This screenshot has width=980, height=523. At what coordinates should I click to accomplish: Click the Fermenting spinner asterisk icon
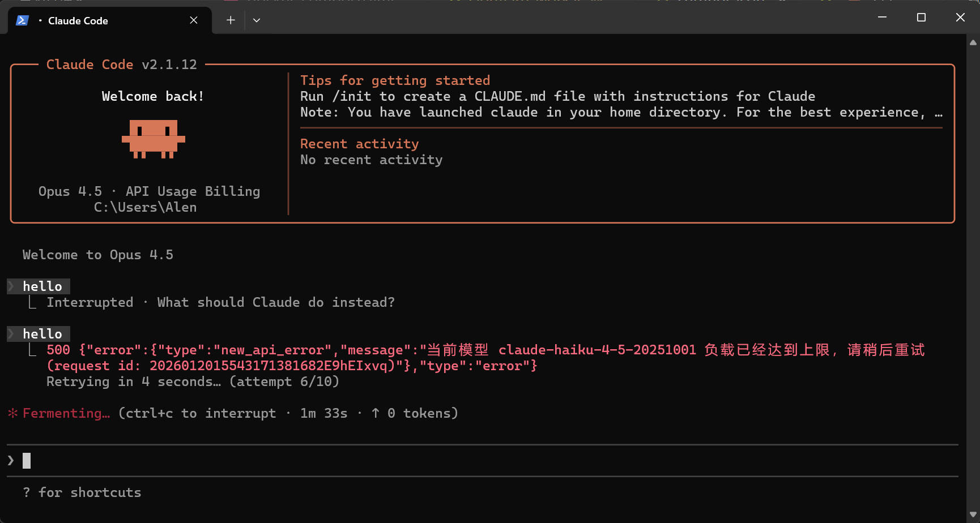12,413
